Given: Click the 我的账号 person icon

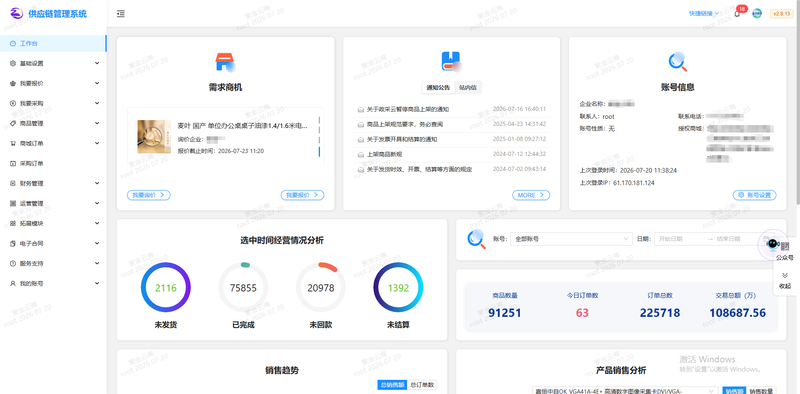Looking at the screenshot, I should pos(13,283).
